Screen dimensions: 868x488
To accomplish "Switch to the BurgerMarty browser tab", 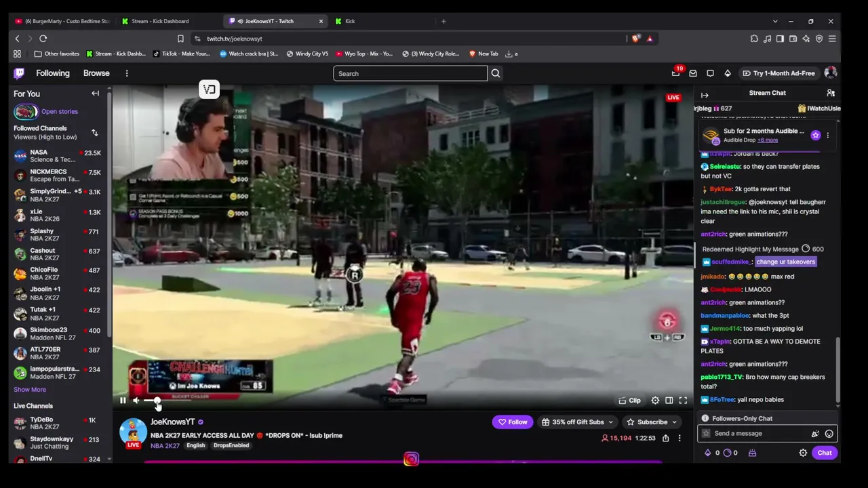I will click(x=62, y=21).
